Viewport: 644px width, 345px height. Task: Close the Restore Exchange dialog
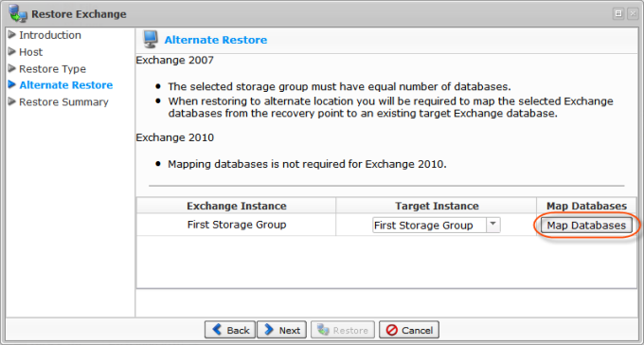[633, 14]
